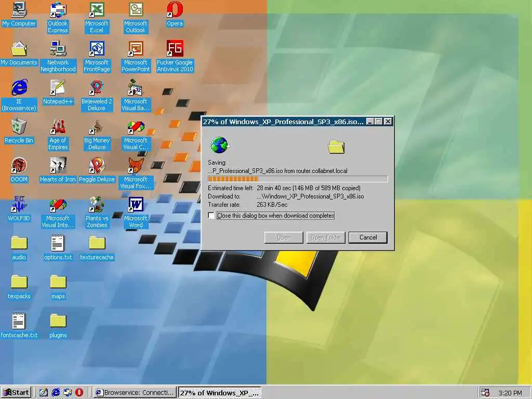Click the 3:20 PM taskbar clock
The image size is (532, 399).
pyautogui.click(x=510, y=393)
